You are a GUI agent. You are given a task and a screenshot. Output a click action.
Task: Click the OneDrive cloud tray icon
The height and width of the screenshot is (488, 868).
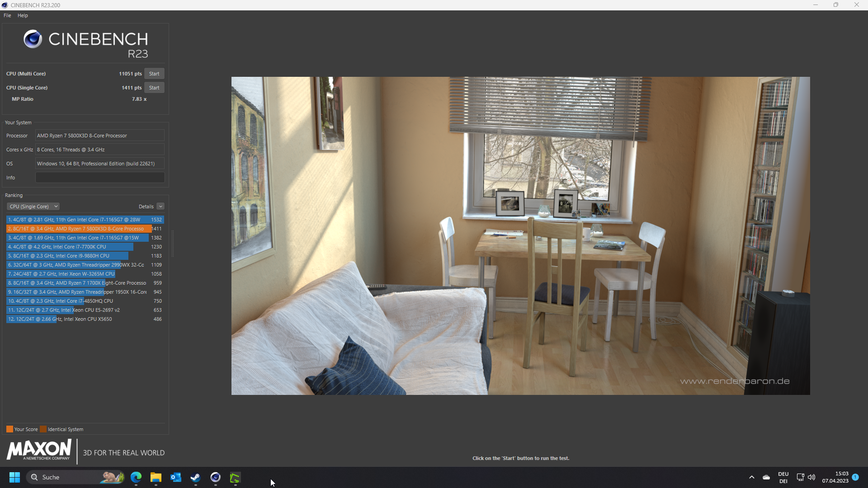coord(766,477)
